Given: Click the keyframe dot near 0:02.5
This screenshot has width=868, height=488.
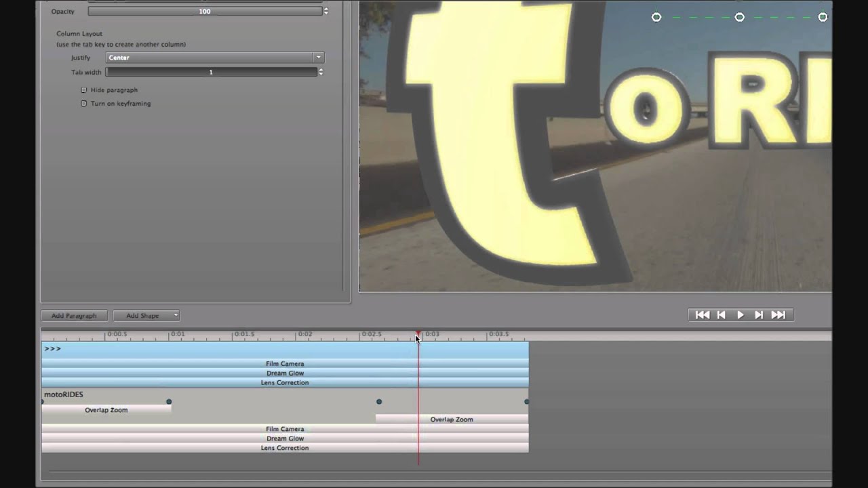Looking at the screenshot, I should pyautogui.click(x=379, y=402).
